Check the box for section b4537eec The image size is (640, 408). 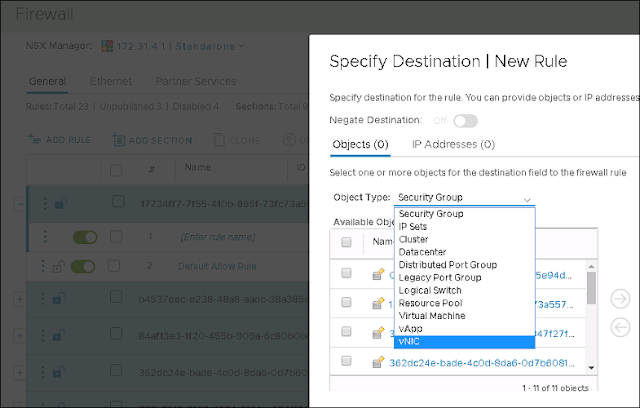pos(116,297)
